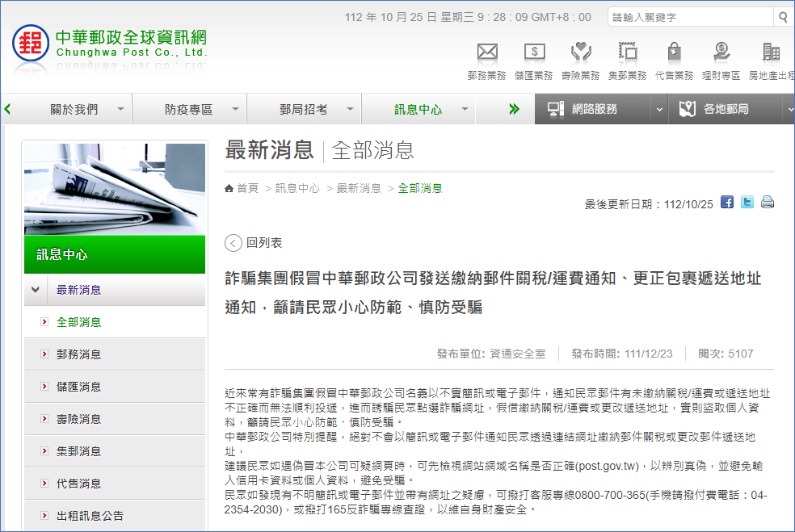795x532 pixels.
Task: Open the 防疫專區 menu
Action: [188, 110]
